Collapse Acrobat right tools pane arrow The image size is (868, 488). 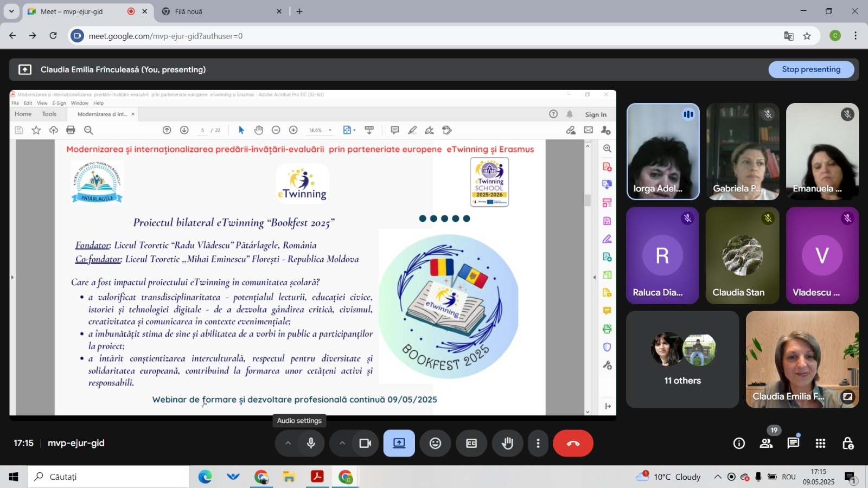[x=595, y=277]
